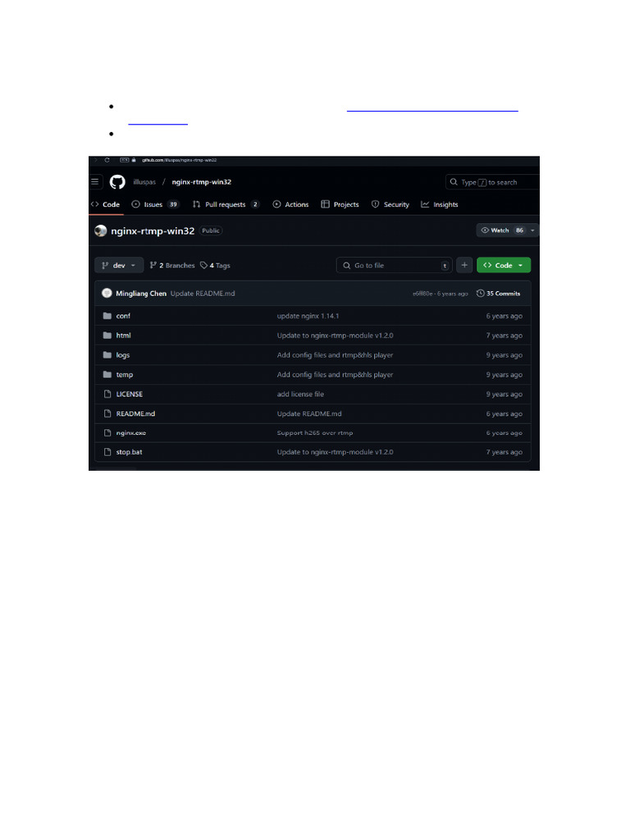Open the 35 Commits history link
The image size is (630, 840).
(498, 294)
